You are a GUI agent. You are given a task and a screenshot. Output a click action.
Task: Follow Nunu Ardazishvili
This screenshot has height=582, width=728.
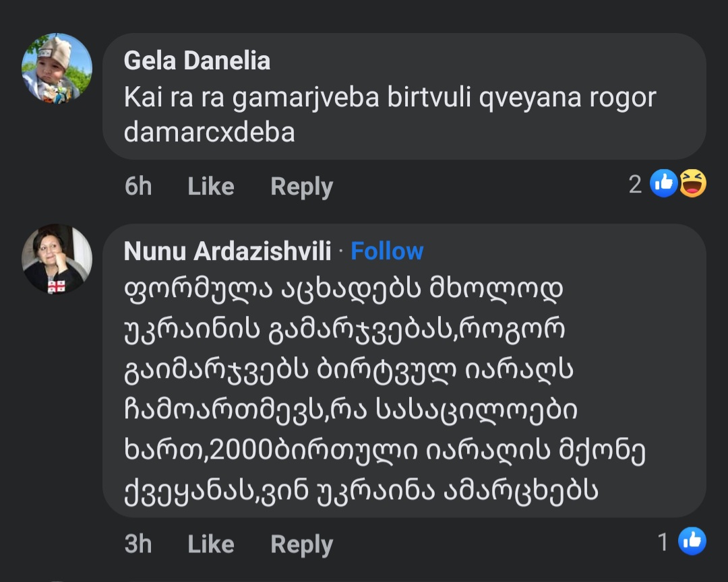pos(387,251)
